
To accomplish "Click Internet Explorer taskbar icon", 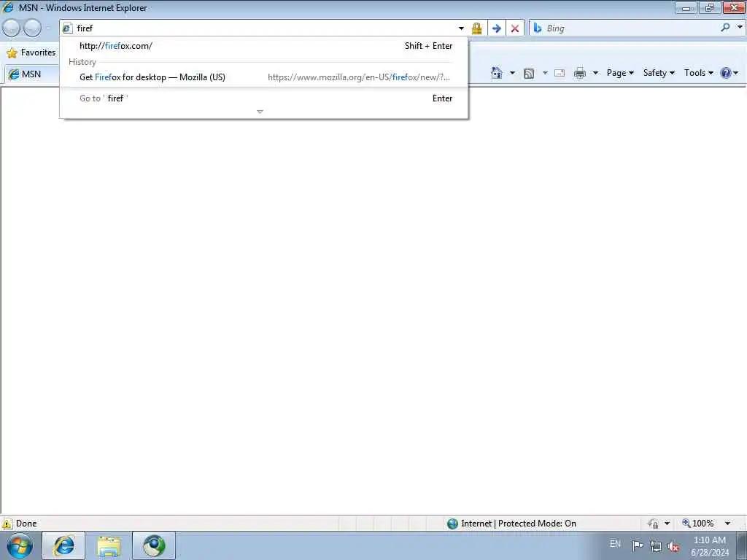I will [x=63, y=545].
